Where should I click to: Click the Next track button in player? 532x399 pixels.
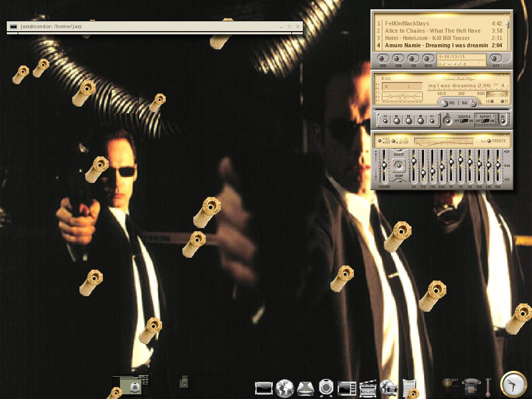[432, 120]
